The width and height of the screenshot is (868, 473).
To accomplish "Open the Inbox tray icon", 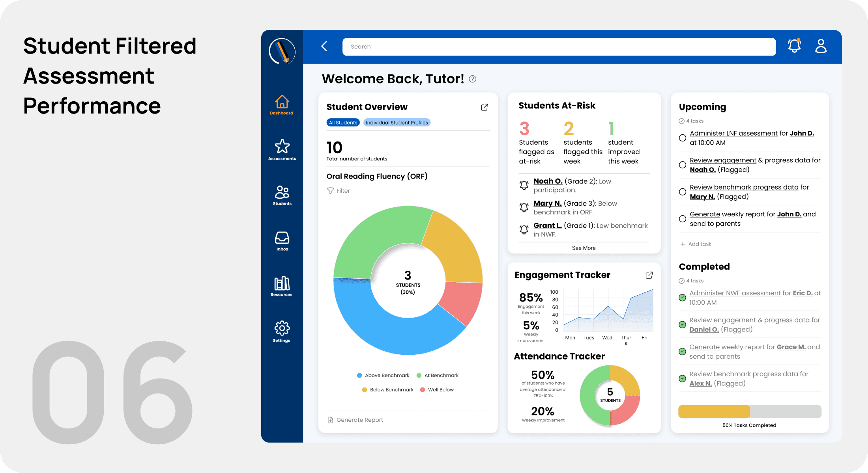I will (282, 238).
